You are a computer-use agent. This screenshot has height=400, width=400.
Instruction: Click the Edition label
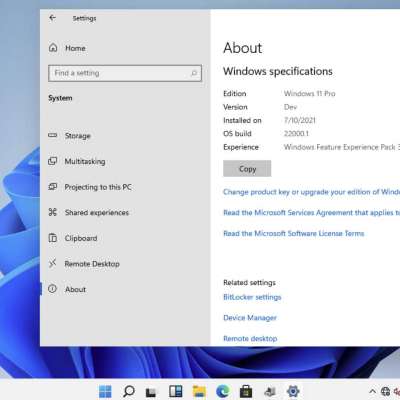tap(235, 94)
